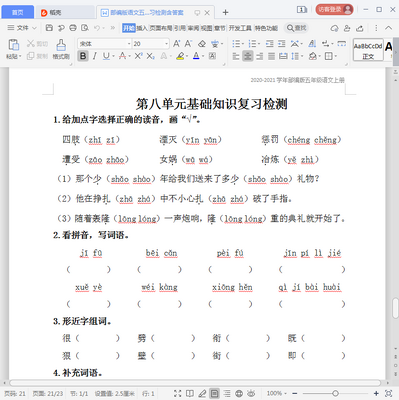399x400 pixels.
Task: Click the Copy icon
Action: [x=31, y=56]
